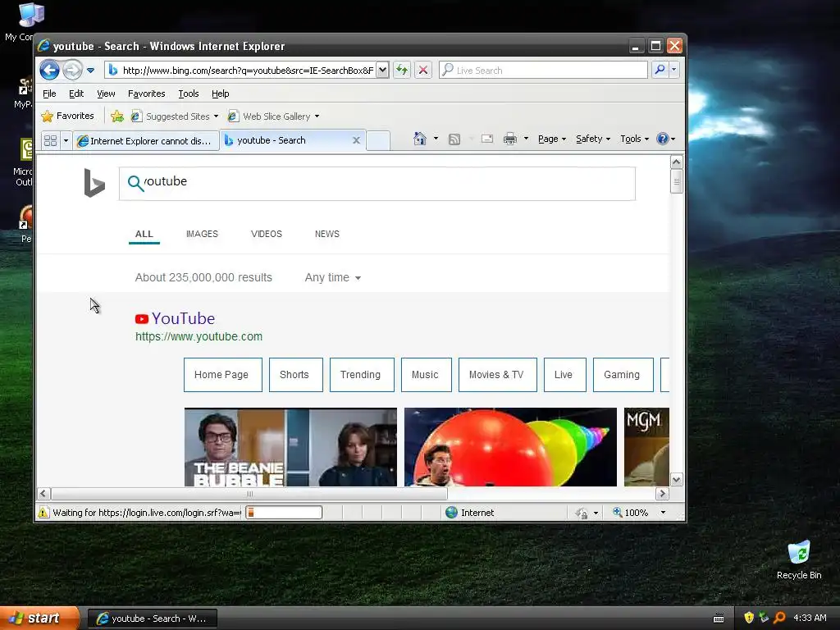840x630 pixels.
Task: Open the zoom level 100% control
Action: pyautogui.click(x=640, y=513)
